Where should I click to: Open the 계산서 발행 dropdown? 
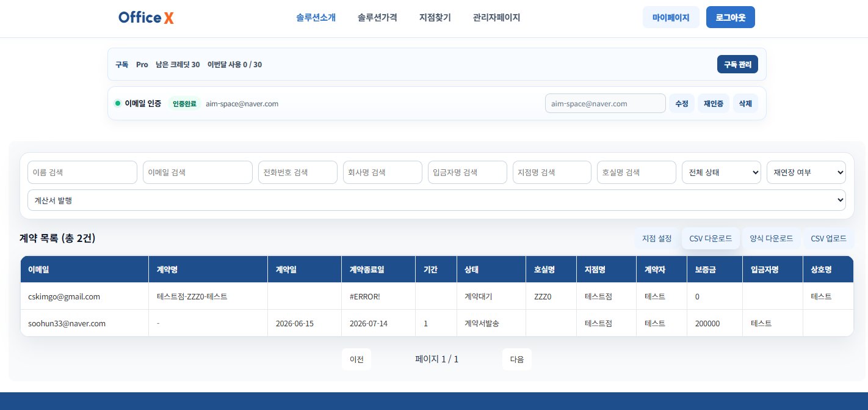click(x=436, y=200)
